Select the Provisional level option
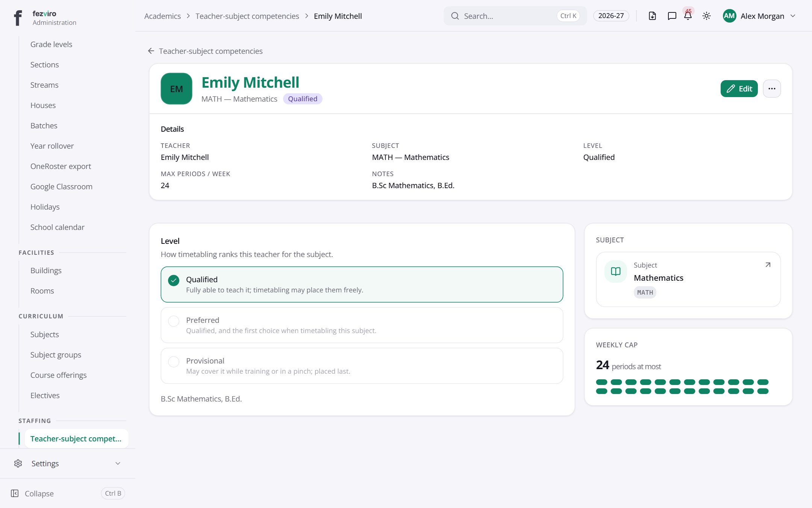The width and height of the screenshot is (812, 508). pos(362,366)
